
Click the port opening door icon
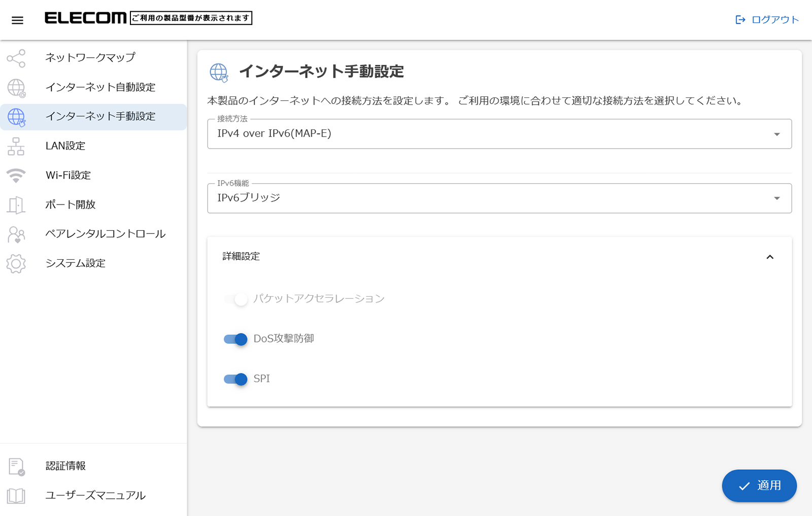(16, 205)
